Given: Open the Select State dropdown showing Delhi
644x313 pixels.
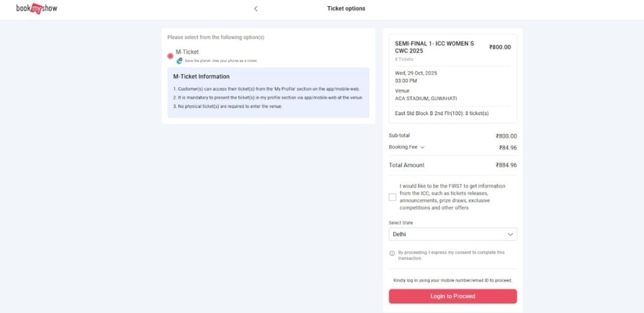Looking at the screenshot, I should click(453, 234).
